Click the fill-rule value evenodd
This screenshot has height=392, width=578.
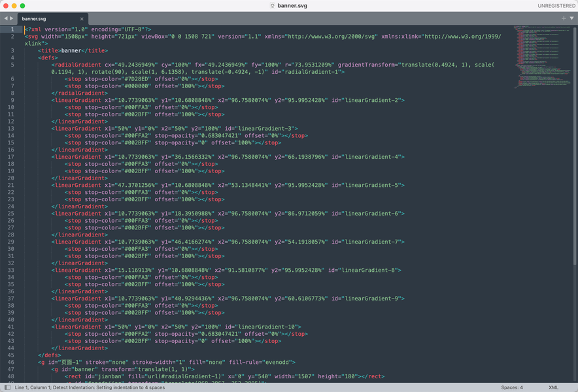pos(277,362)
